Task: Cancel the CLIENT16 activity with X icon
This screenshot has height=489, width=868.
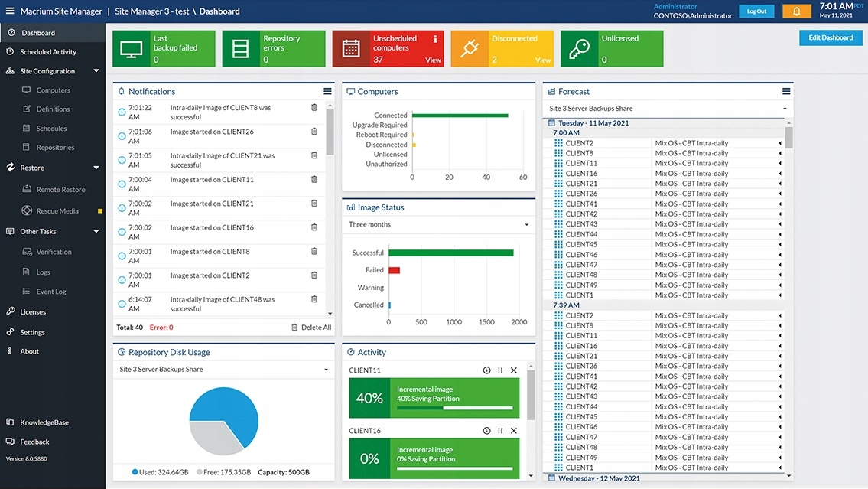Action: [x=514, y=432]
